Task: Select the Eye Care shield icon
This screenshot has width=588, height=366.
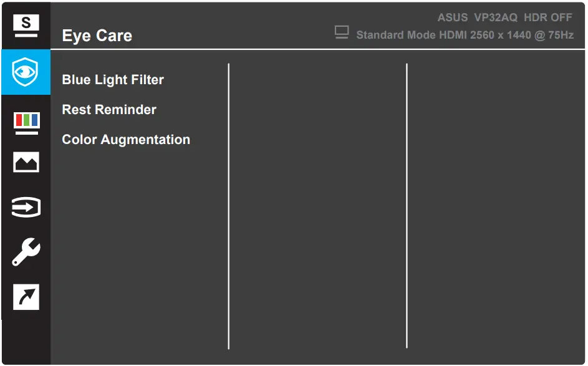Action: (x=26, y=73)
